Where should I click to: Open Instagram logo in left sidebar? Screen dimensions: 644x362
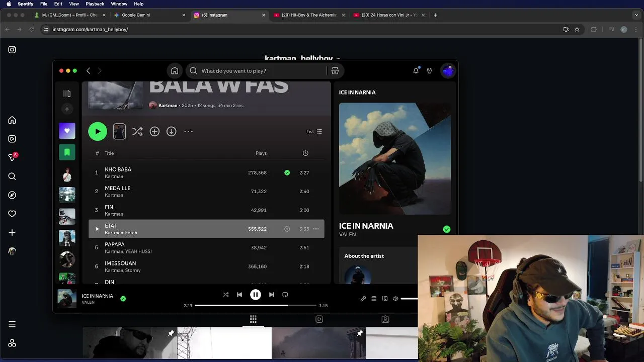[12, 50]
